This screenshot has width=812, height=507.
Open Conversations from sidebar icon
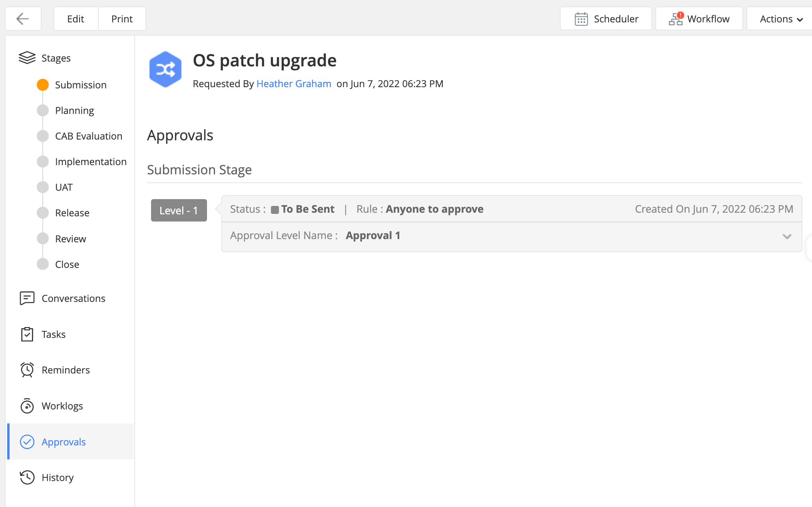point(27,298)
